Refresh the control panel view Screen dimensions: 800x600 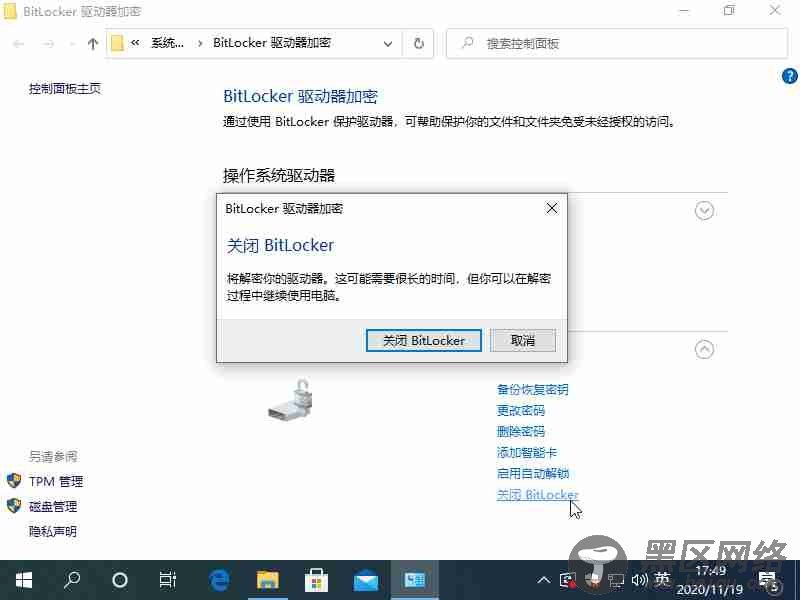(419, 44)
